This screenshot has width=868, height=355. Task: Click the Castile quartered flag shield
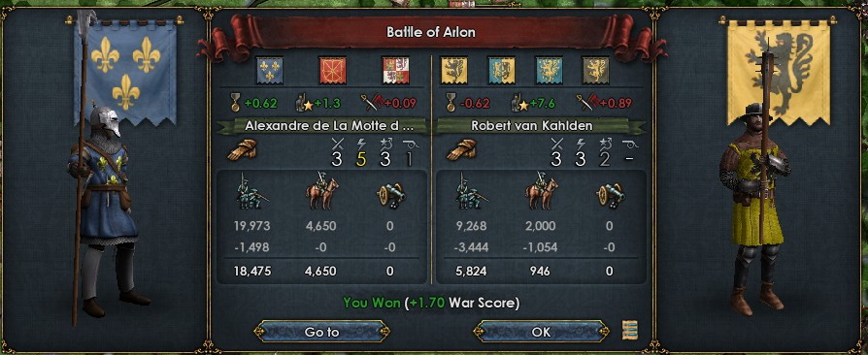tap(396, 70)
